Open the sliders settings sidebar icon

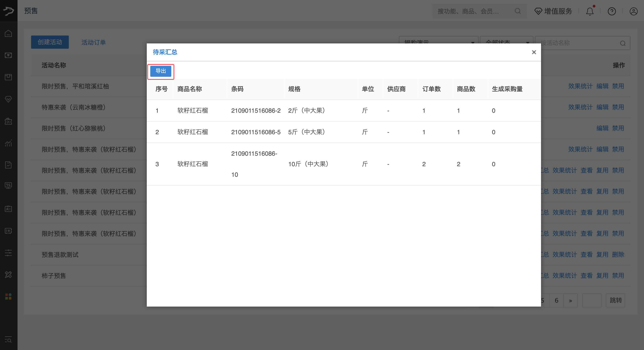9,253
